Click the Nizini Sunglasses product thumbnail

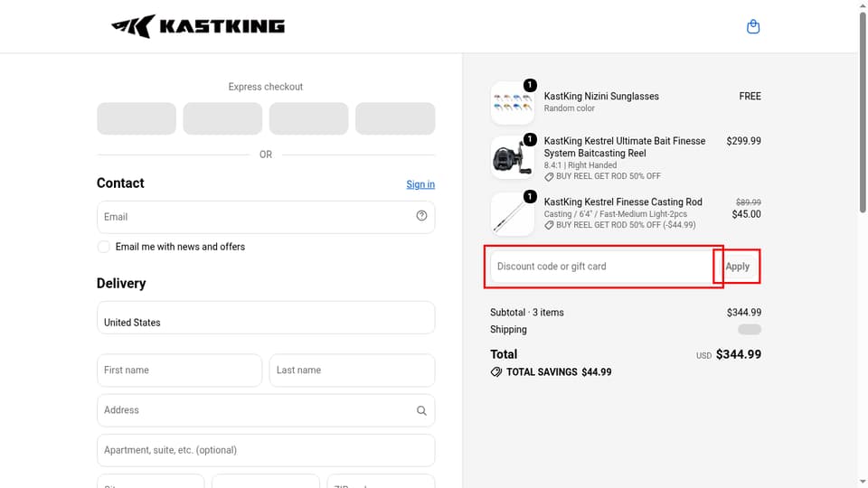(x=512, y=103)
